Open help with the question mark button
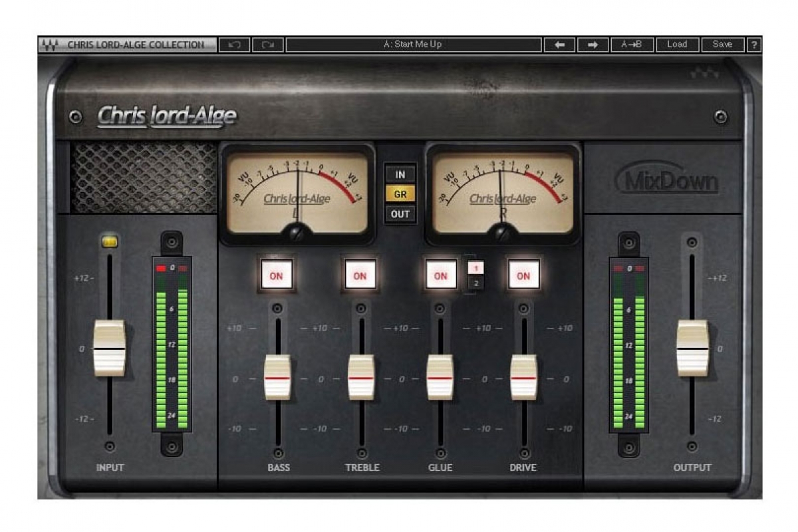The height and width of the screenshot is (532, 798). click(x=754, y=45)
